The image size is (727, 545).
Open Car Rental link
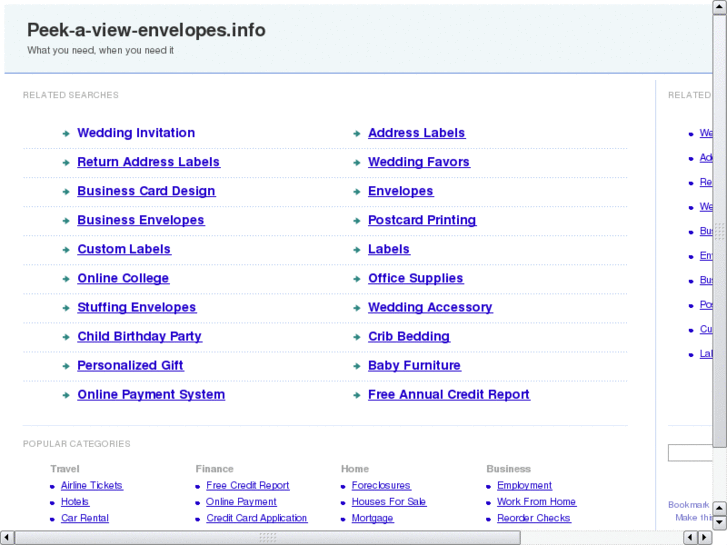point(84,518)
